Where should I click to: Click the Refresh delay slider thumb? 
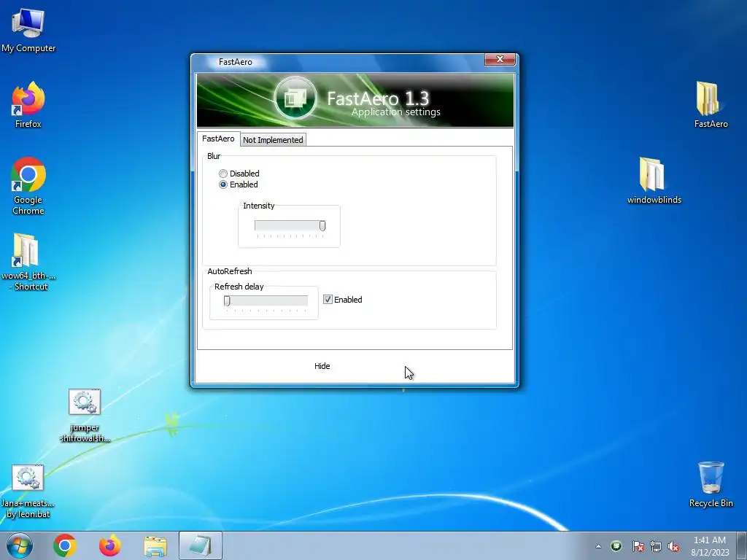tap(228, 300)
